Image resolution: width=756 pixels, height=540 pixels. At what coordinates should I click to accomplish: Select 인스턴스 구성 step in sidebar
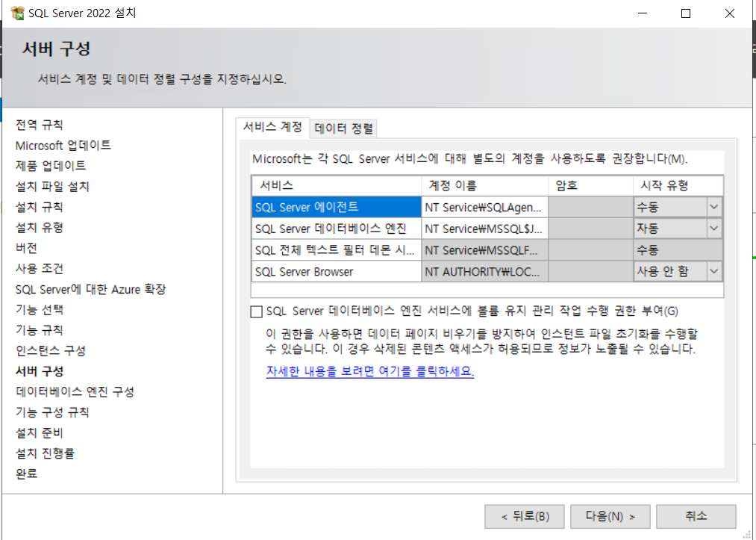pos(51,350)
